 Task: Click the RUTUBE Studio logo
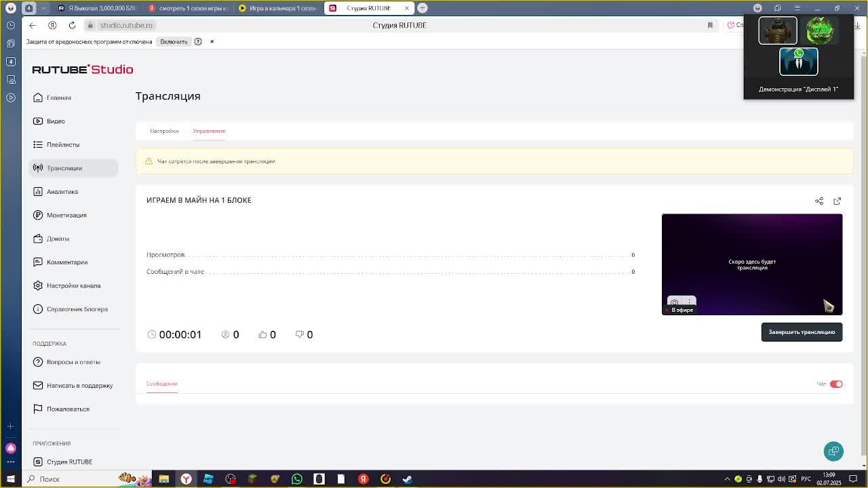tap(83, 69)
